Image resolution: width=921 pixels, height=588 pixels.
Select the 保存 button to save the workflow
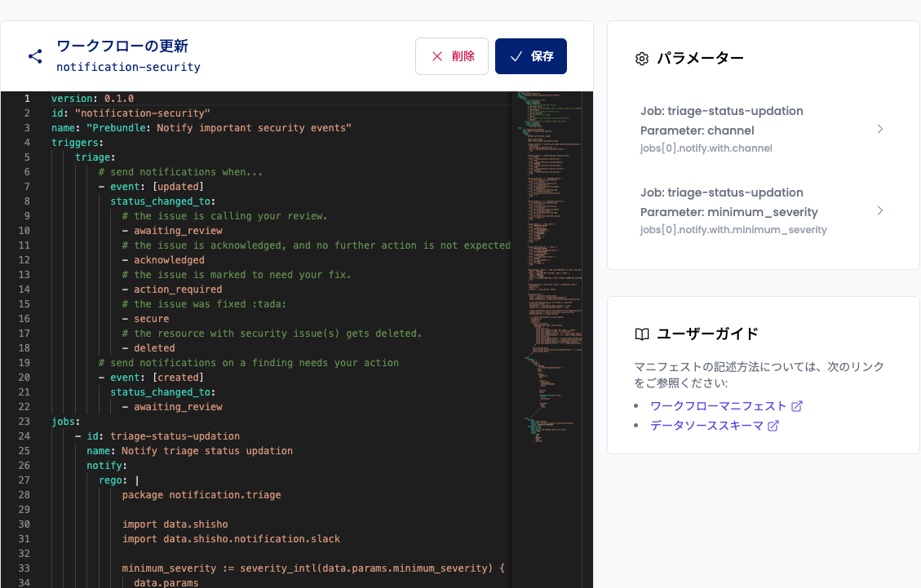click(x=531, y=55)
